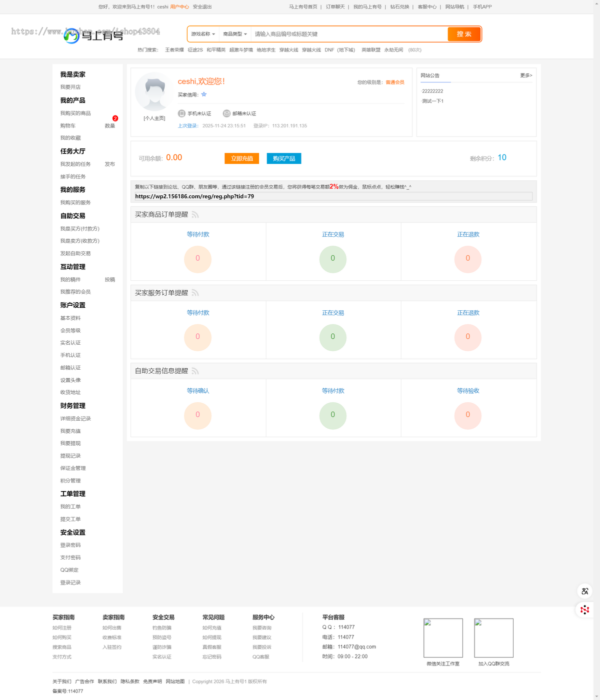600x700 pixels.
Task: Click the red cart count badge
Action: pos(115,118)
